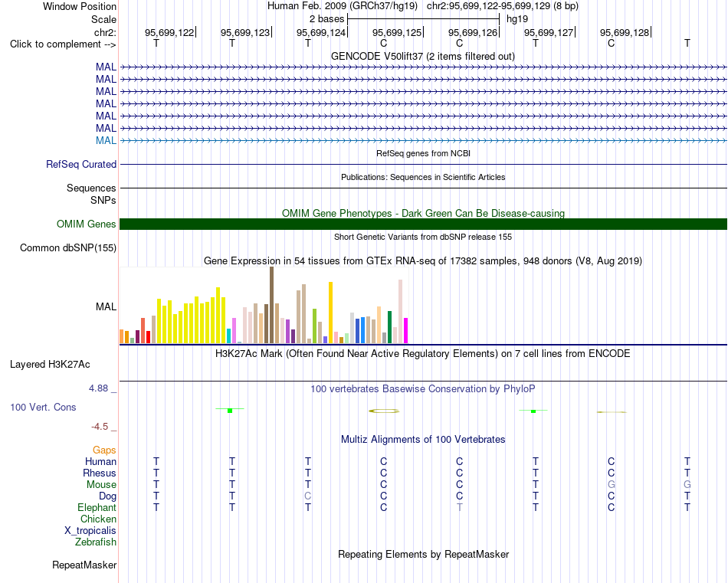Select the 100 Vert. Cons label
This screenshot has height=583, width=728.
coord(43,407)
